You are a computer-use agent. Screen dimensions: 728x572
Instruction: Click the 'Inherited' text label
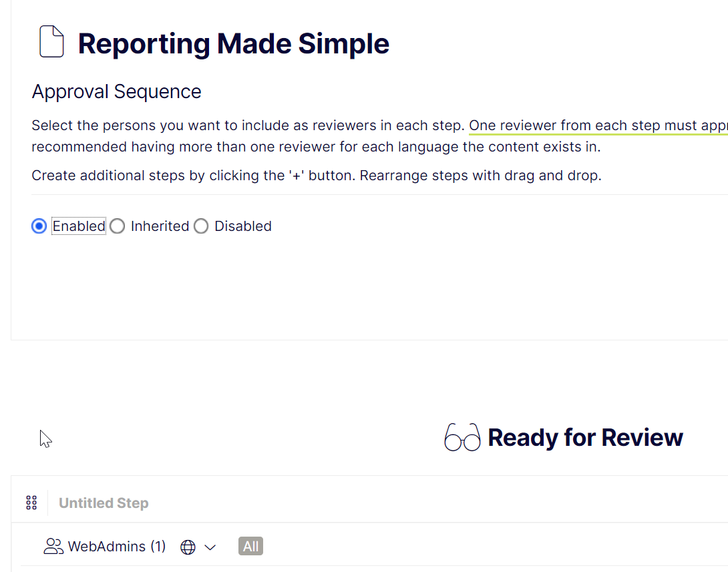coord(160,226)
